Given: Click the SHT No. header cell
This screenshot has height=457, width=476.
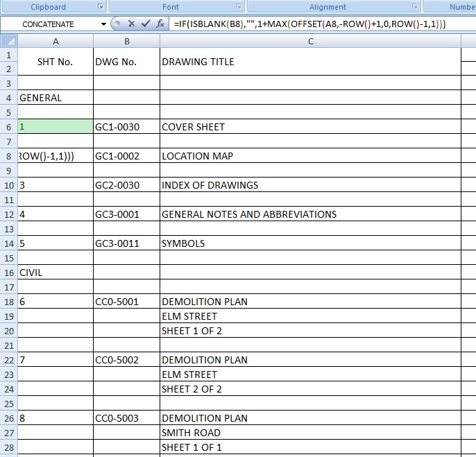Looking at the screenshot, I should point(56,62).
